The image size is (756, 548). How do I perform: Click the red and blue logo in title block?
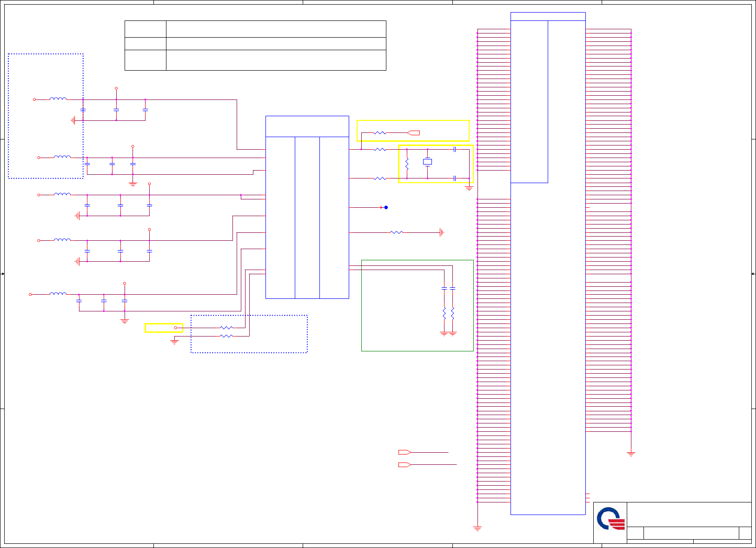pyautogui.click(x=611, y=519)
